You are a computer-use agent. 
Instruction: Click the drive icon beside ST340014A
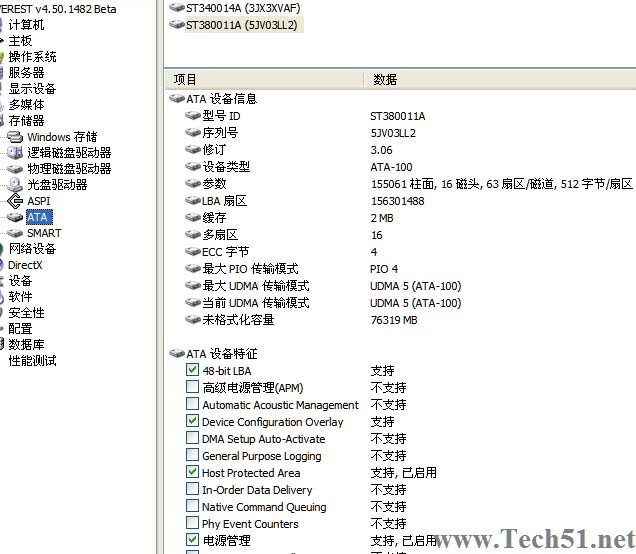[177, 7]
